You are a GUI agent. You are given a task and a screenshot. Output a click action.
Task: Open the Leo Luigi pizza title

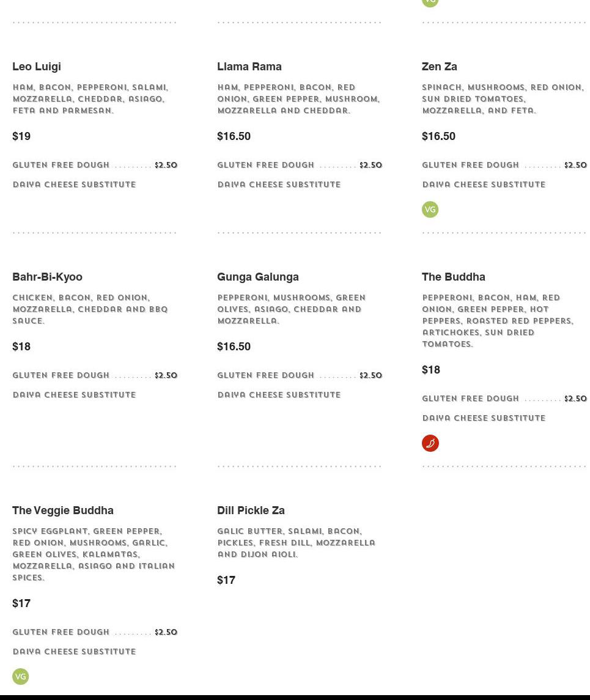click(x=37, y=67)
